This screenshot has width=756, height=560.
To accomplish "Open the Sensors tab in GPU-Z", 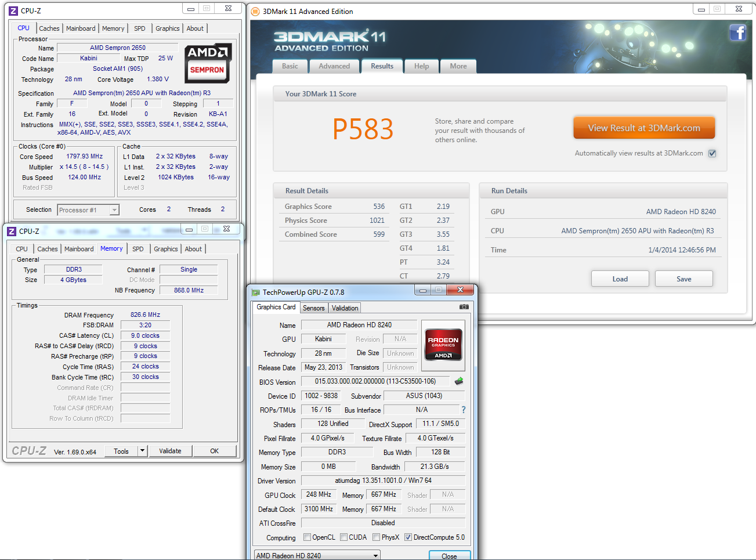I will [314, 308].
